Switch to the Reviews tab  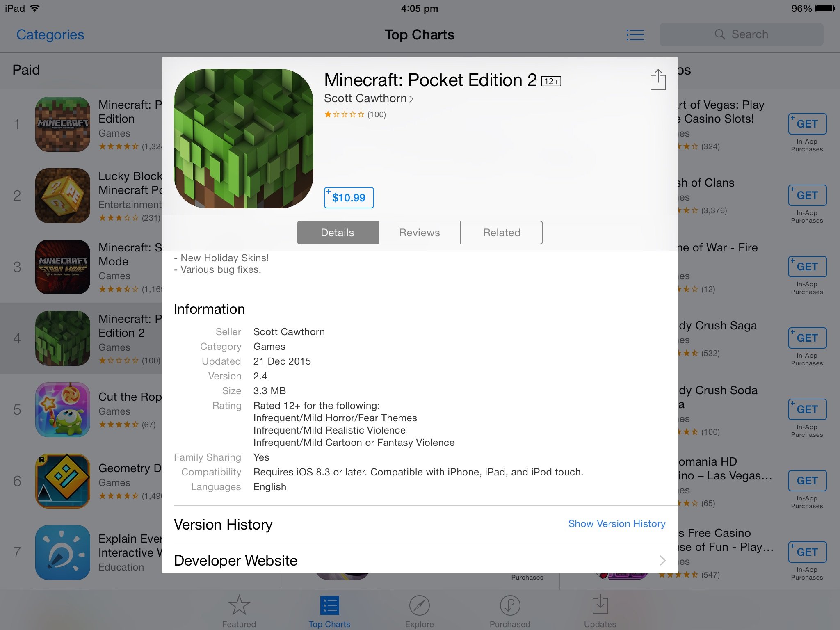coord(419,232)
